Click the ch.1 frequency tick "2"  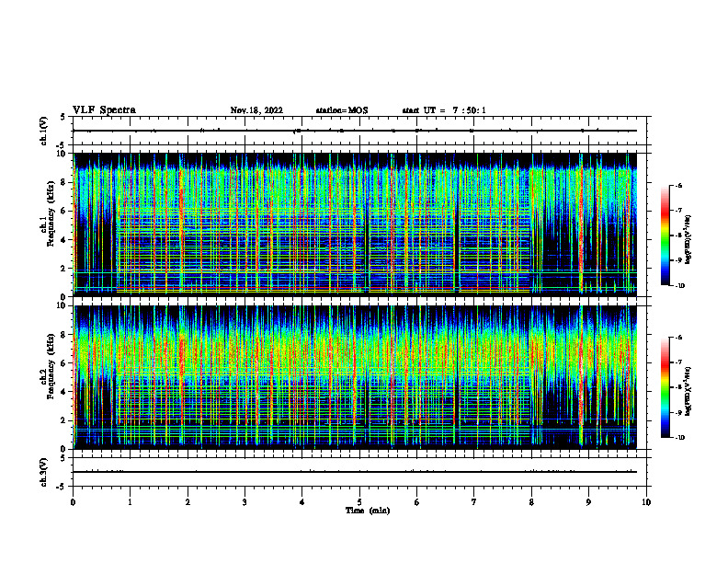[64, 269]
